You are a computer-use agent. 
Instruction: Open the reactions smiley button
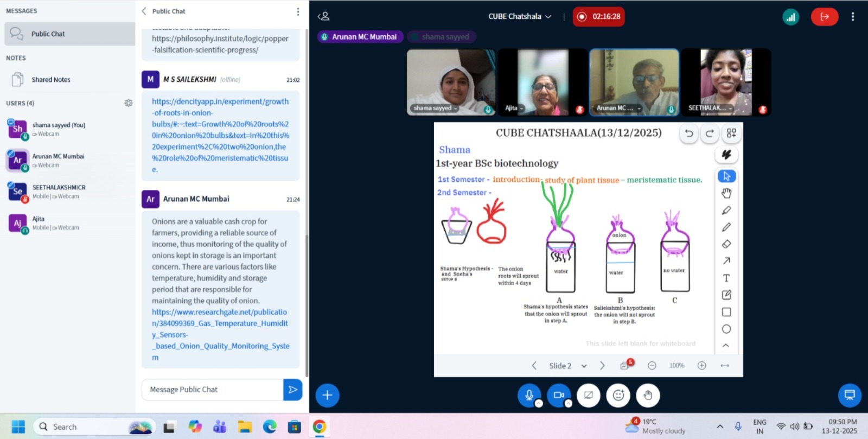[618, 396]
